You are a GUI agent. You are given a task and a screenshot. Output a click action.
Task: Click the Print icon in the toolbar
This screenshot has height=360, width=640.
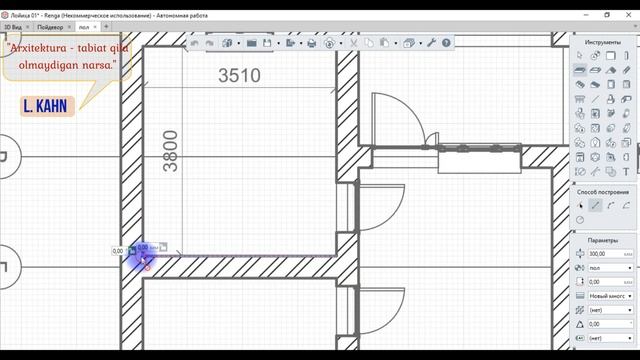(x=311, y=43)
